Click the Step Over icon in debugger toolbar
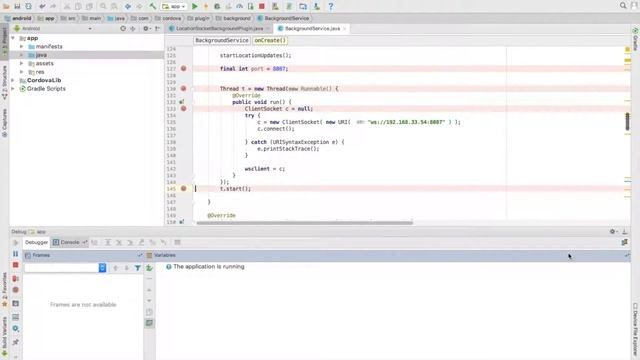 pyautogui.click(x=108, y=242)
